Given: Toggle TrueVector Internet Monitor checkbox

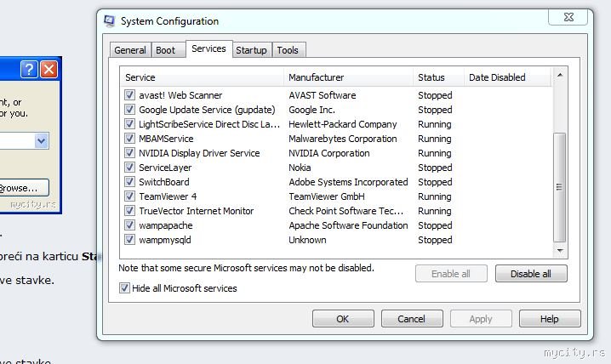Looking at the screenshot, I should point(129,211).
